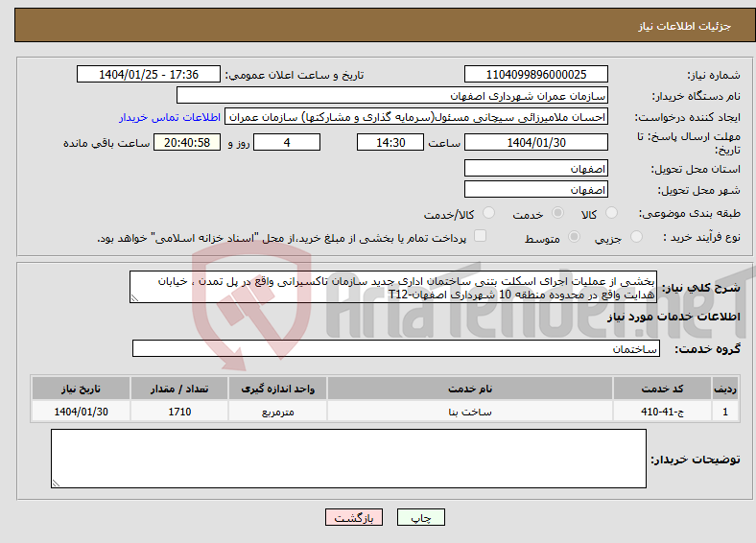Click the row number cell 1

pyautogui.click(x=725, y=412)
